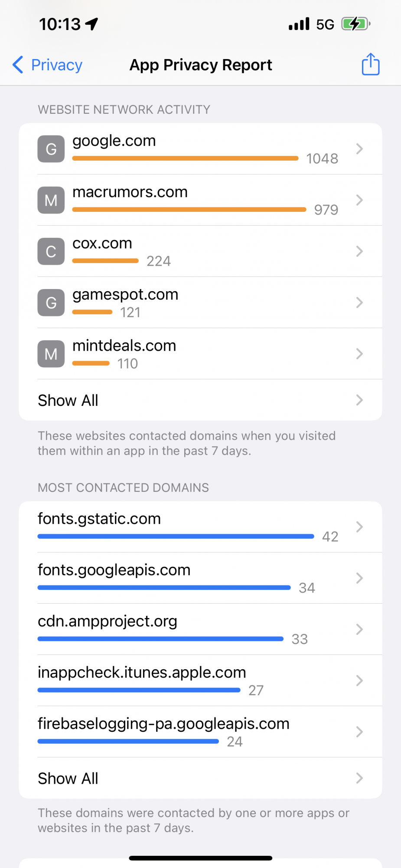Tap the cox.com site icon
The image size is (401, 868).
(x=51, y=251)
